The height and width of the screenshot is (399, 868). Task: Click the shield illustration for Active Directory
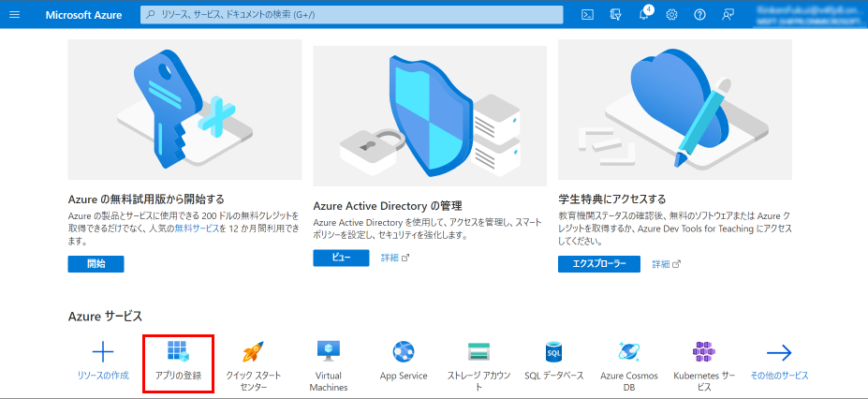click(x=430, y=115)
